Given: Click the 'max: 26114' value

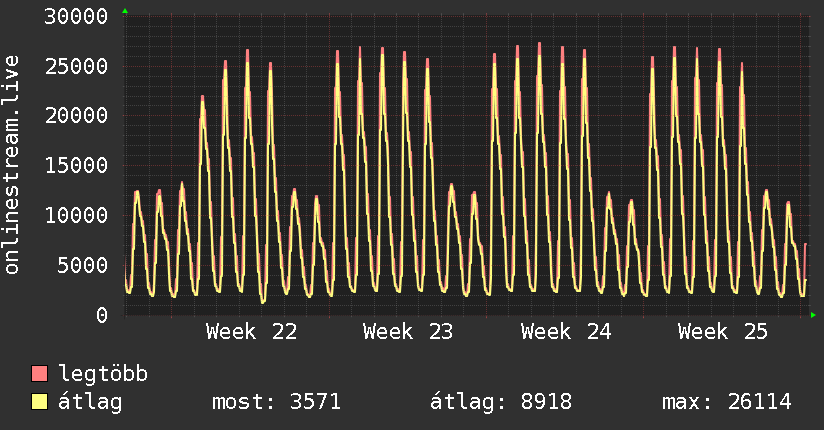Looking at the screenshot, I should (727, 402).
